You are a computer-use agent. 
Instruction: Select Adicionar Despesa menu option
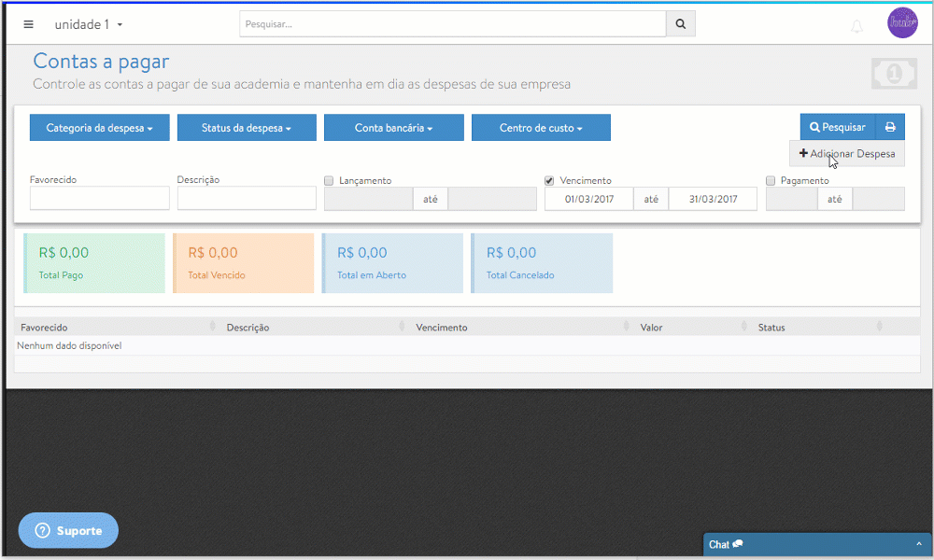pos(847,153)
